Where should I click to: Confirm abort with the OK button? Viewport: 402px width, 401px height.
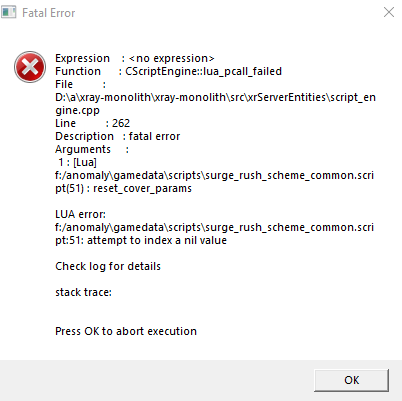[351, 380]
